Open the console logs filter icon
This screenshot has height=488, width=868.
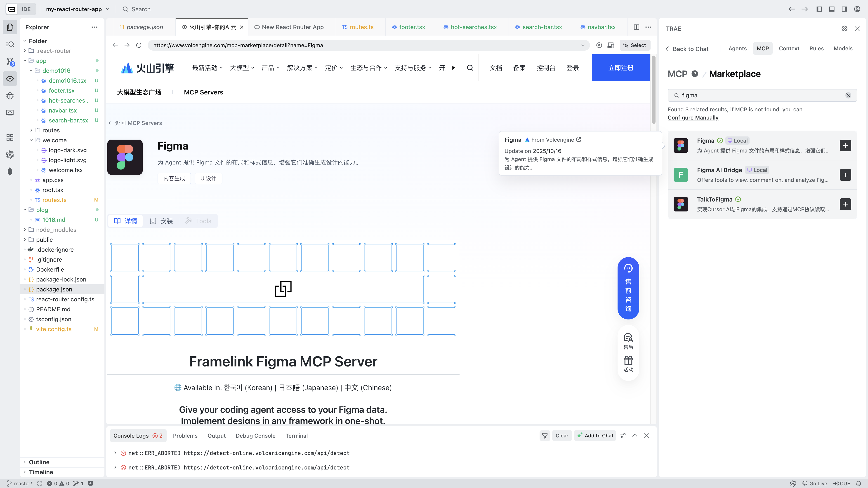pos(545,435)
